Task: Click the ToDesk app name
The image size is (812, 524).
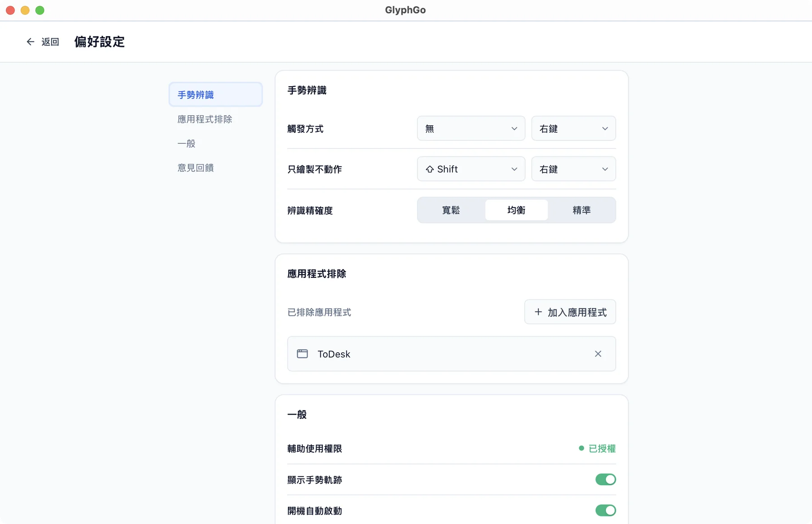Action: click(334, 354)
